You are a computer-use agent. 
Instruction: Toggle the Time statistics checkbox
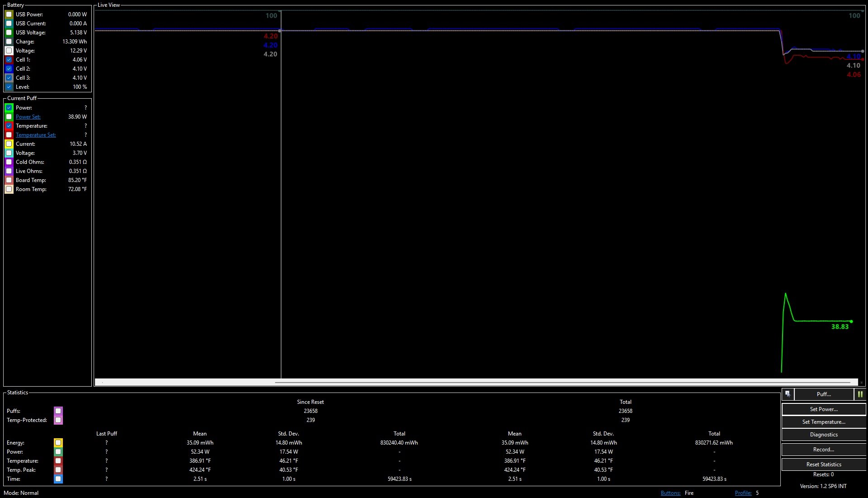click(x=58, y=479)
